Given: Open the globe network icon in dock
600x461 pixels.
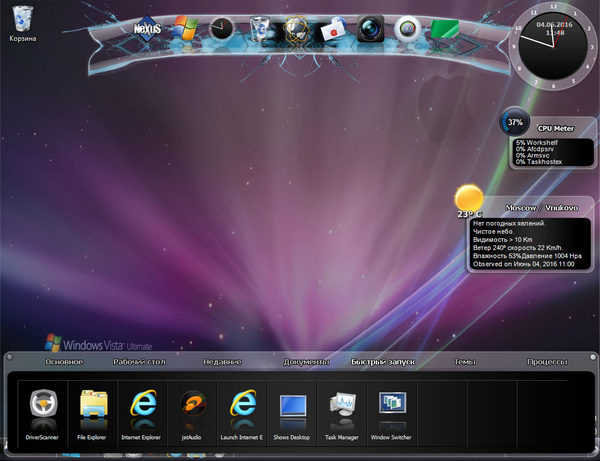Looking at the screenshot, I should (296, 28).
